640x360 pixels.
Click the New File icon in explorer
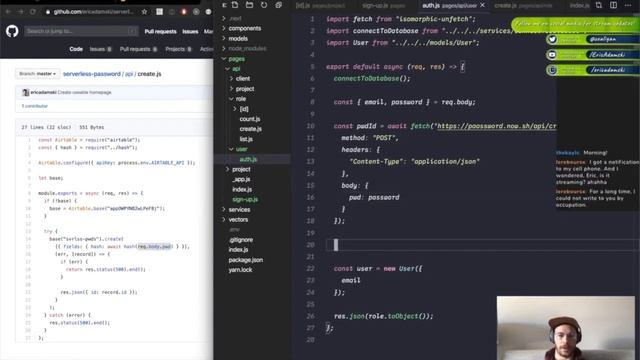point(235,5)
